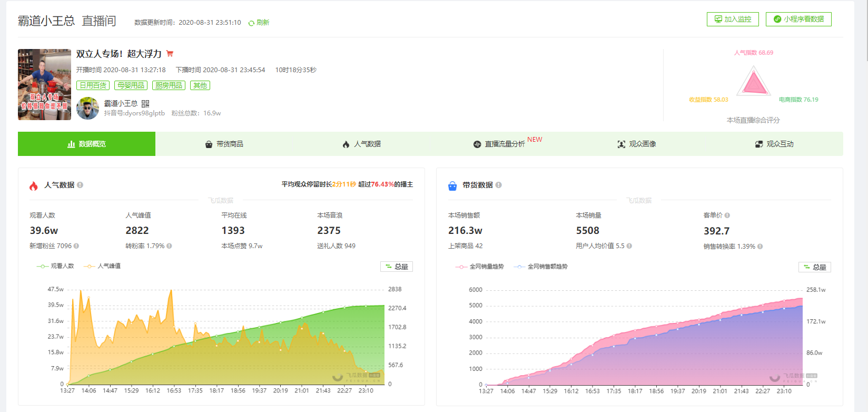Toggle 观看人数 series in chart legend
The width and height of the screenshot is (868, 412).
coord(55,266)
